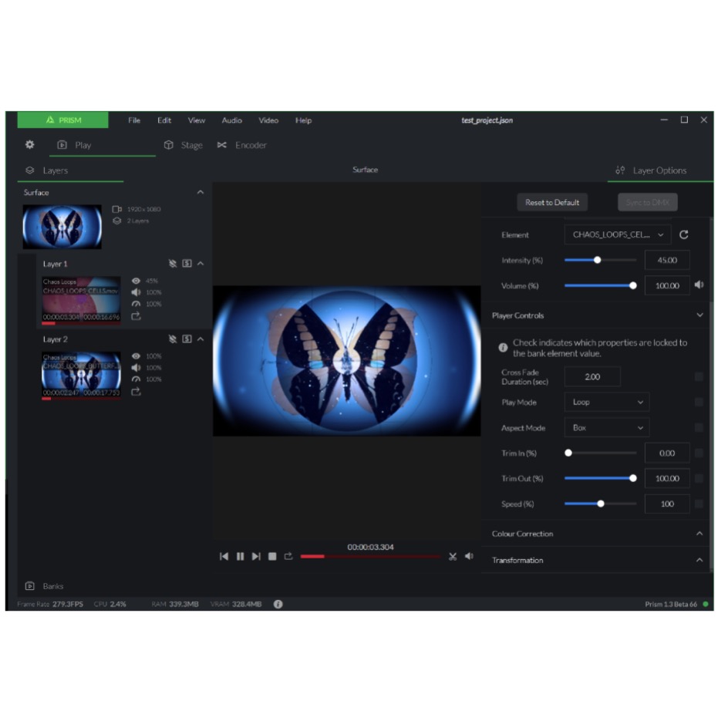Screen dimensions: 728x728
Task: Click the Sync to DMX button
Action: tap(648, 202)
